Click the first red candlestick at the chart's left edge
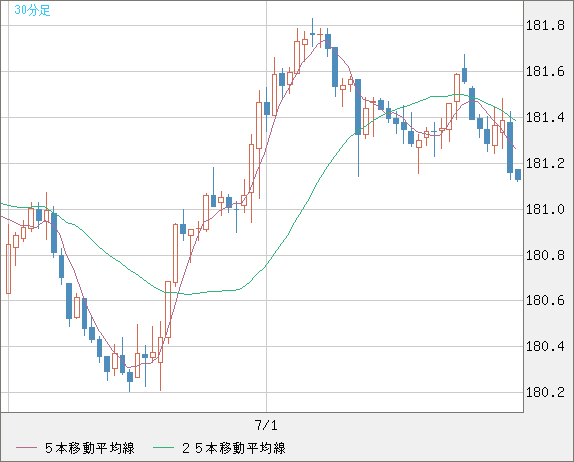This screenshot has width=574, height=462. click(x=8, y=269)
